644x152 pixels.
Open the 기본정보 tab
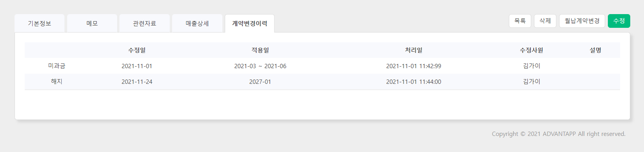(x=39, y=24)
